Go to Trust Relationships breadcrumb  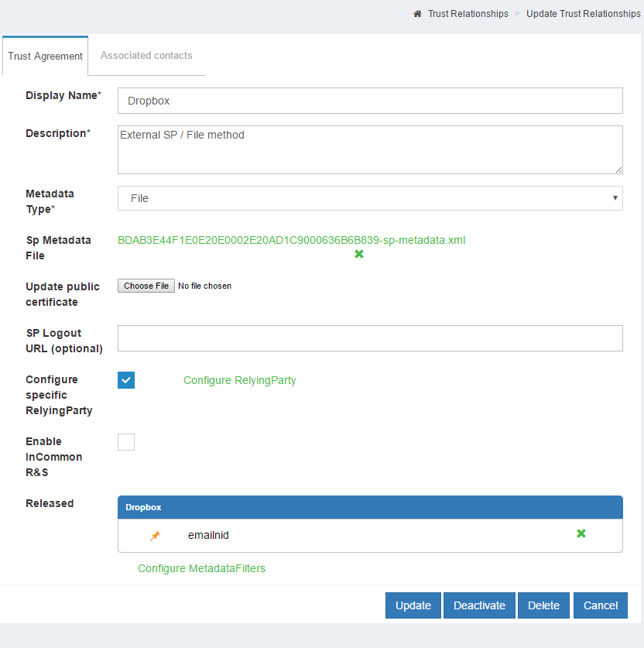(468, 14)
